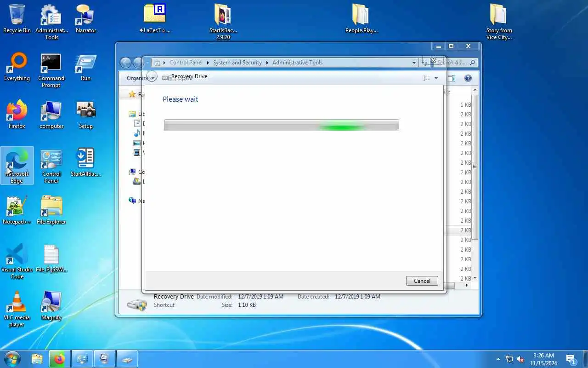Screen dimensions: 588x368
Task: Show hidden tray icons arrow
Action: tap(498, 359)
